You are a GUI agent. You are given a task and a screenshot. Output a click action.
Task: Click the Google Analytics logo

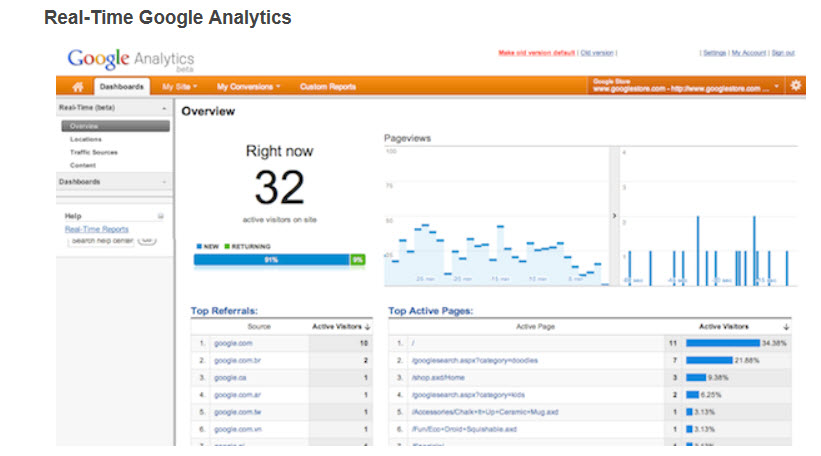tap(131, 60)
